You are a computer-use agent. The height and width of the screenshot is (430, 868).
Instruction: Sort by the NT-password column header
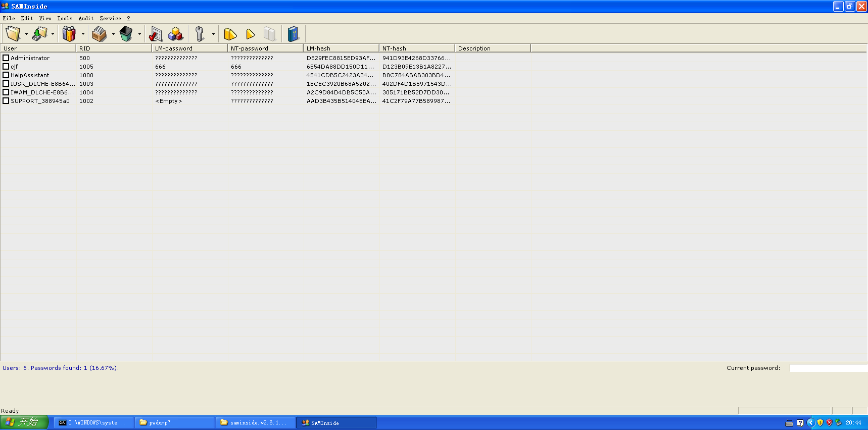point(265,48)
